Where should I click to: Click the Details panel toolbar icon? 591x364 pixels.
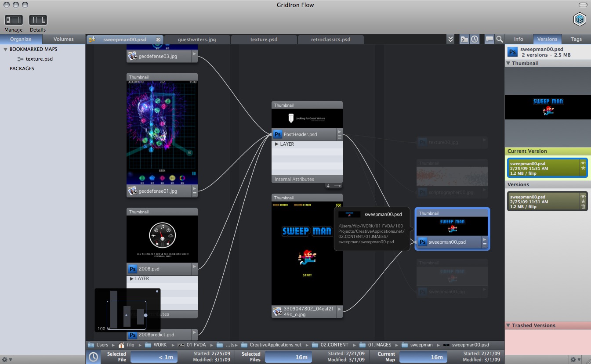click(38, 20)
